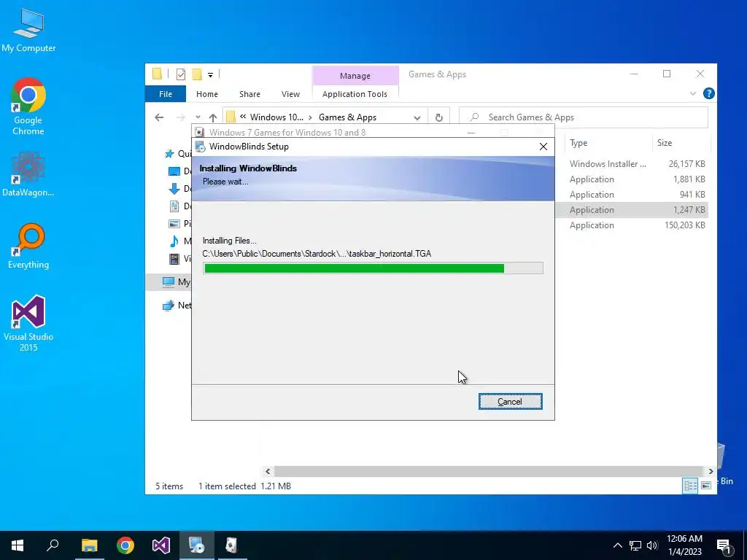Viewport: 747px width, 560px height.
Task: Cancel the WindowBlinds installation
Action: click(x=510, y=402)
